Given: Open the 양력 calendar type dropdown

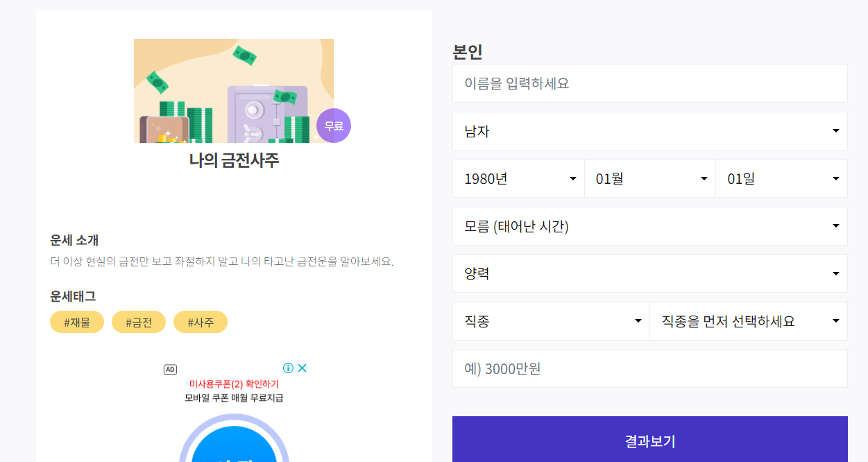Looking at the screenshot, I should [649, 273].
